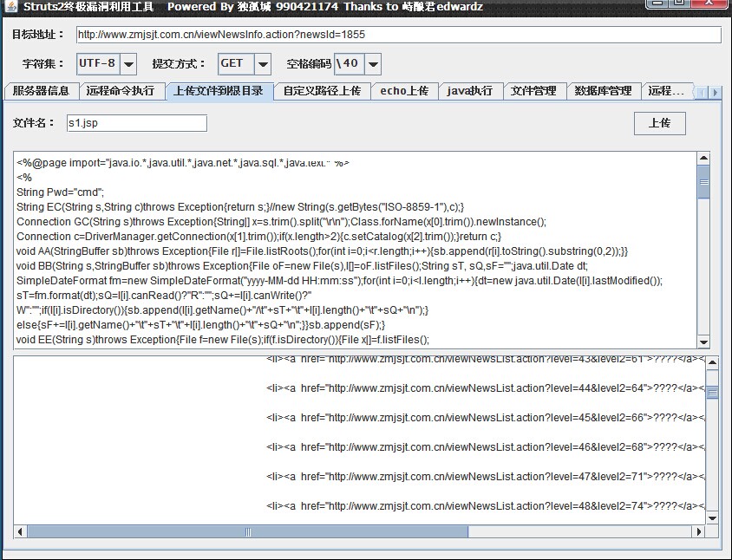Click the output link with level=47&level2=71
The width and height of the screenshot is (732, 560).
486,477
